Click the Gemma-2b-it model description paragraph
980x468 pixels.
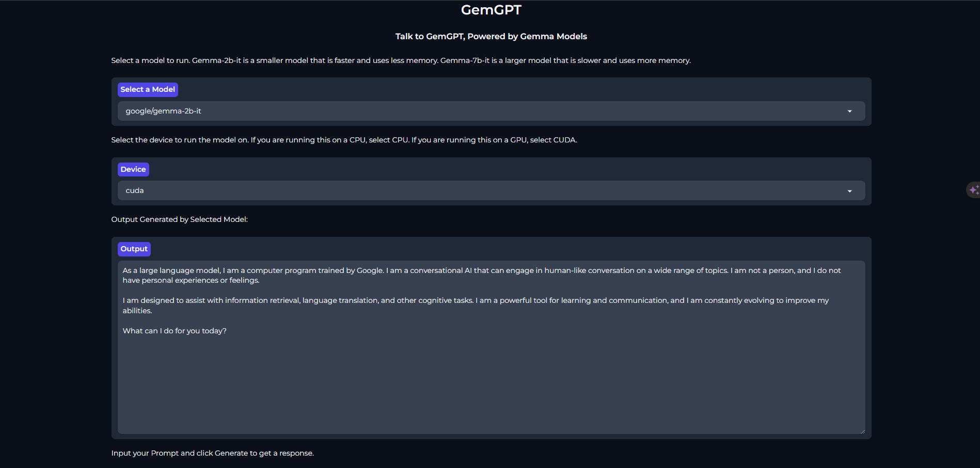[401, 60]
